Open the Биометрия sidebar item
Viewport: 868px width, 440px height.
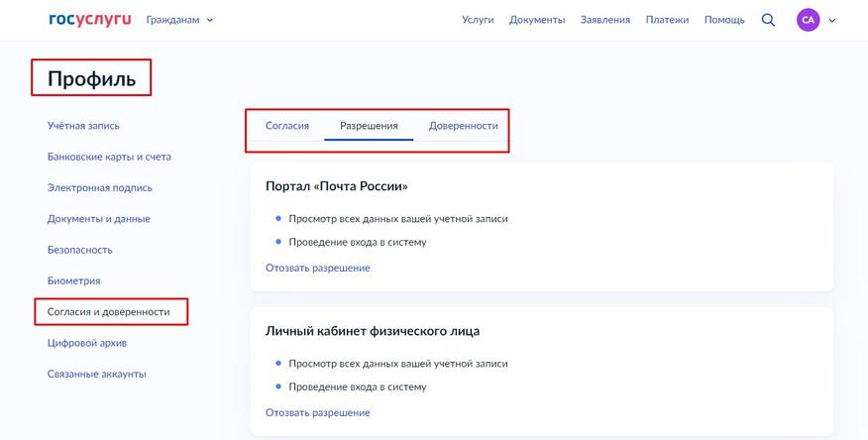tap(73, 280)
